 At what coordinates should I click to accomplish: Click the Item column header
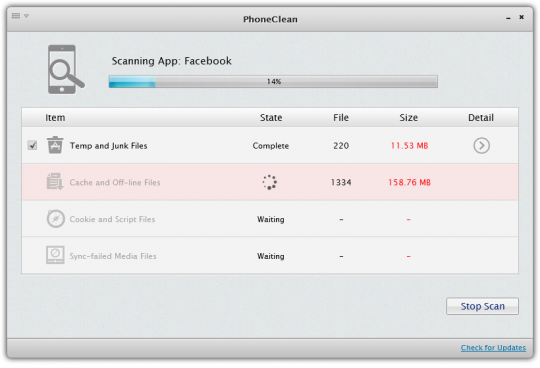click(x=55, y=118)
